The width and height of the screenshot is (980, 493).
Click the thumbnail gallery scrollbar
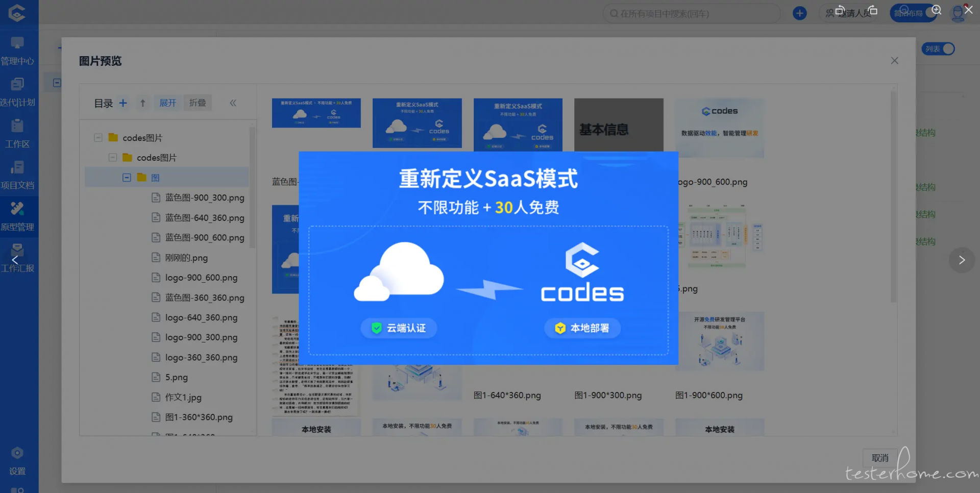click(893, 196)
